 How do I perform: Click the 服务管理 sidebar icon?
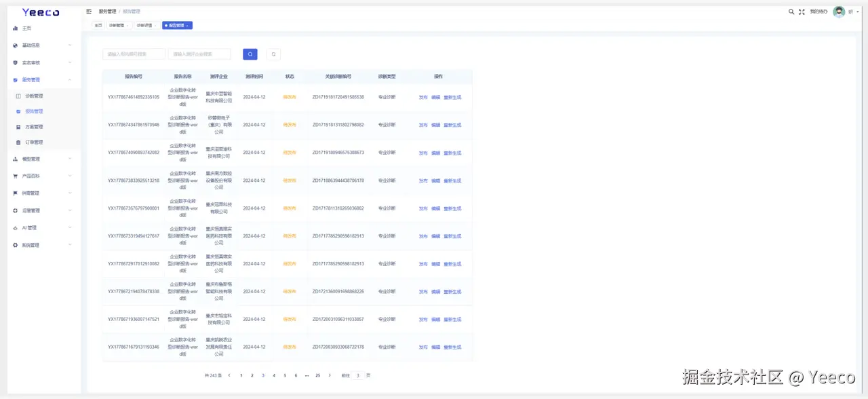pos(16,80)
